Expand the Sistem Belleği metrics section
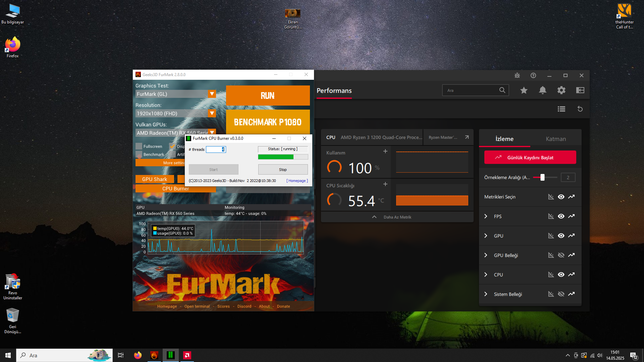Viewport: 644px width, 362px height. point(486,294)
